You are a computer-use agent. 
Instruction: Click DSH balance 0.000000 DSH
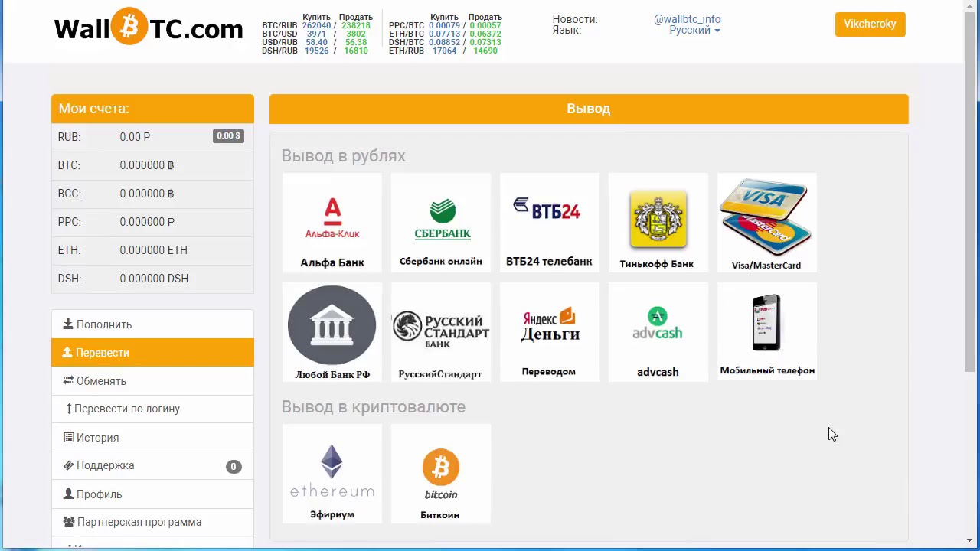[152, 279]
